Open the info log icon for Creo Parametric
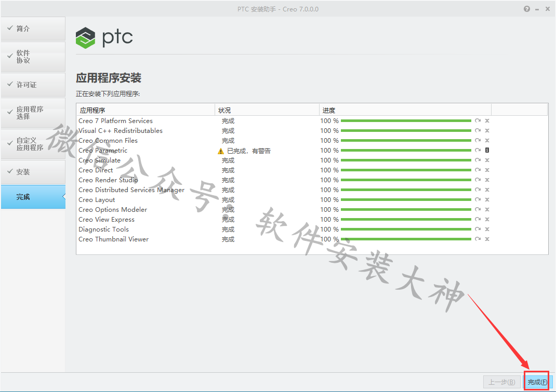 487,150
